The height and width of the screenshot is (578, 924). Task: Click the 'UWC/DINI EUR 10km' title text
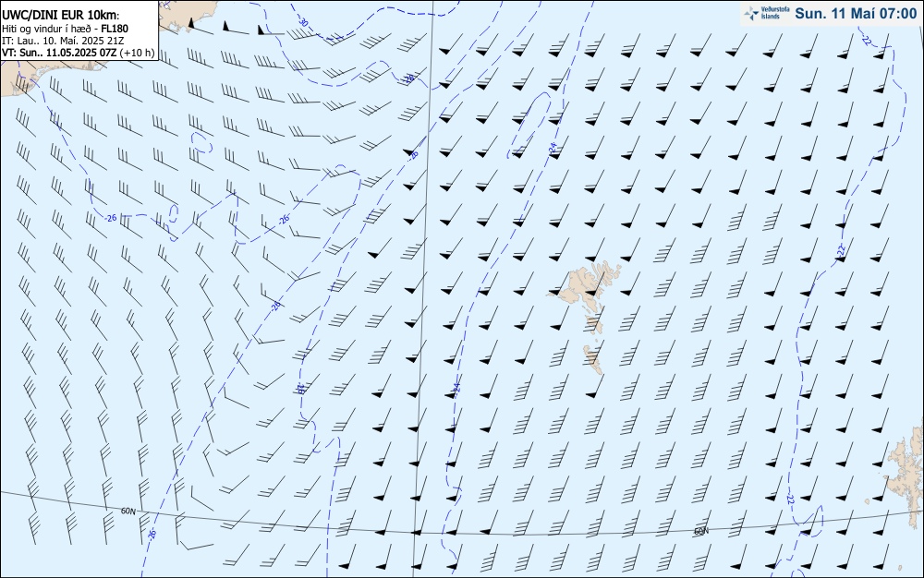point(60,16)
